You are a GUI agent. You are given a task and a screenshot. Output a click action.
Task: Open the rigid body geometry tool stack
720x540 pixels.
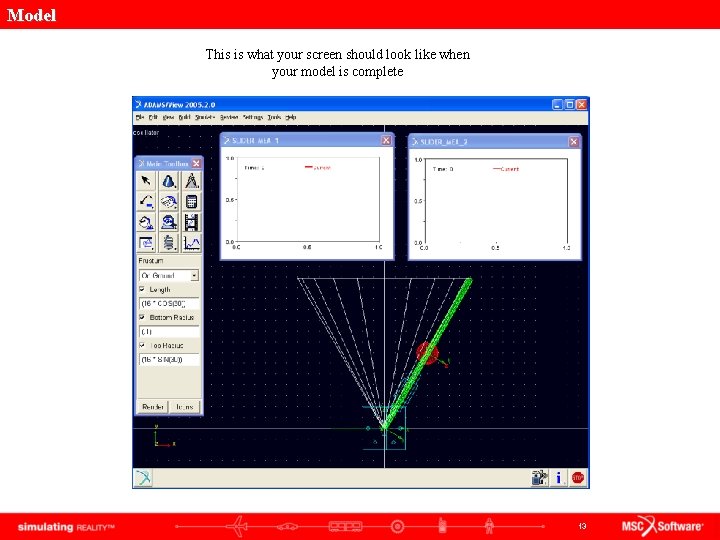click(x=169, y=181)
